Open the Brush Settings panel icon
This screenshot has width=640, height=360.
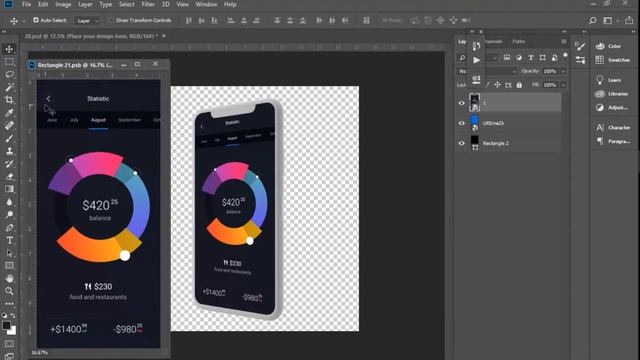coord(580,47)
